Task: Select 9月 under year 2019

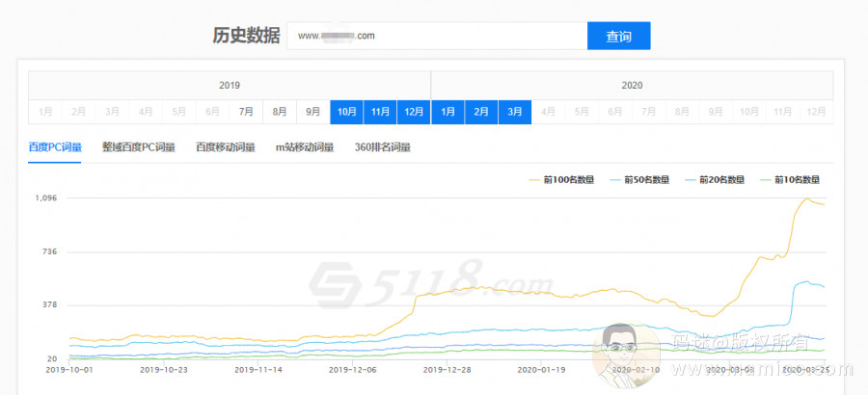Action: click(312, 112)
